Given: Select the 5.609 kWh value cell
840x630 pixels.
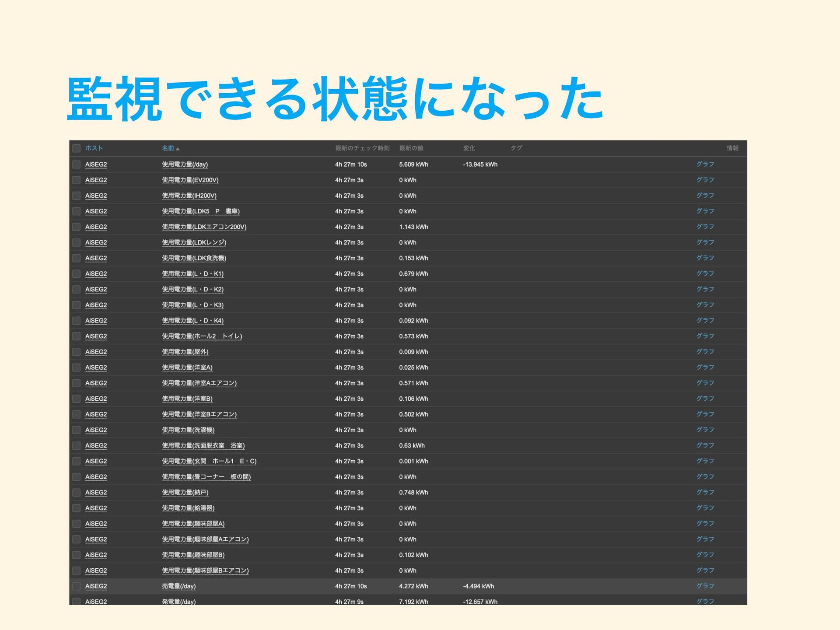Looking at the screenshot, I should [413, 164].
